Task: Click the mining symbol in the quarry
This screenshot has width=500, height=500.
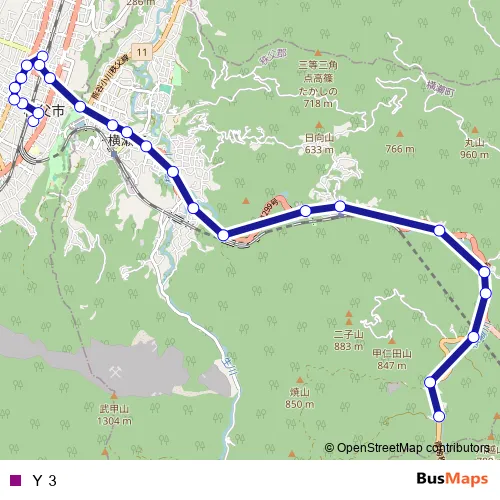Action: tap(115, 372)
